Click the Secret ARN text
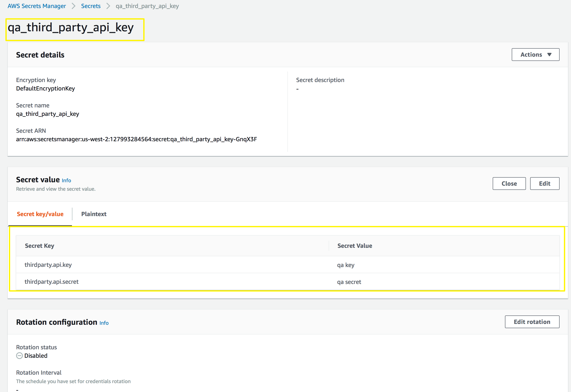 click(137, 139)
